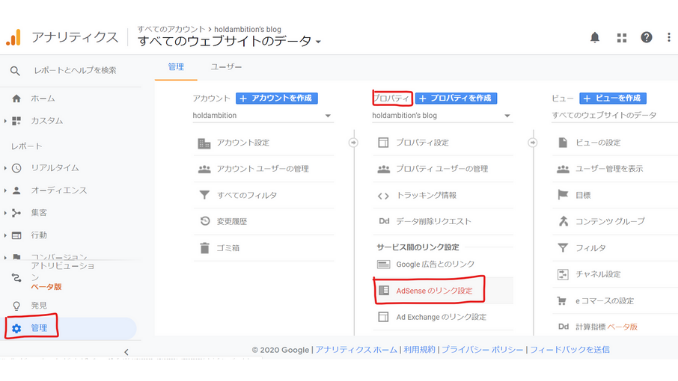Click フィードバックを送信 footer link
The image size is (678, 381).
569,349
